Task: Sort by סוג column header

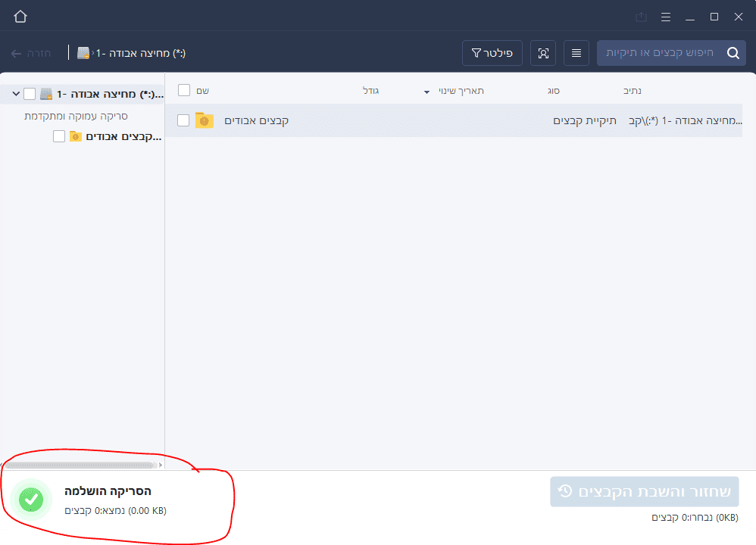Action: 554,91
